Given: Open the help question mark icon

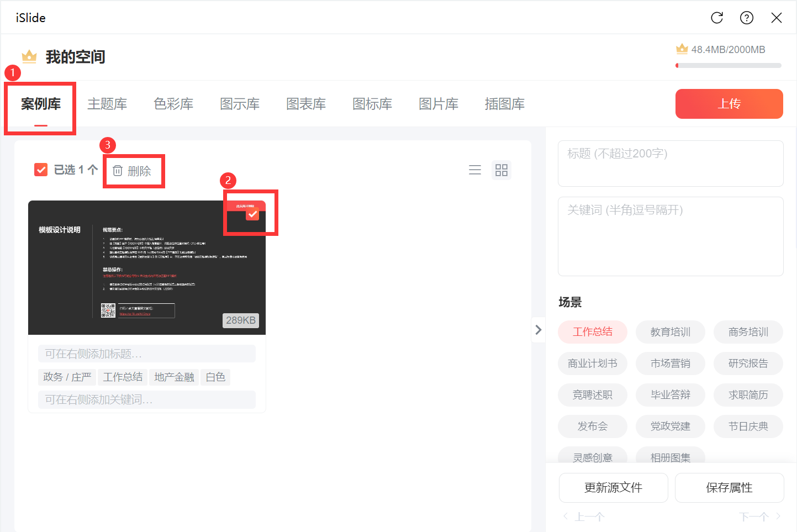Looking at the screenshot, I should tap(747, 18).
